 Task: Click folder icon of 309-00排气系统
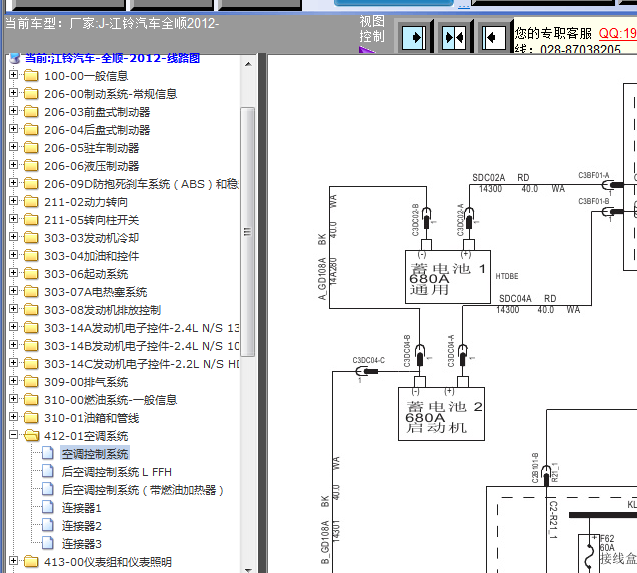point(31,382)
